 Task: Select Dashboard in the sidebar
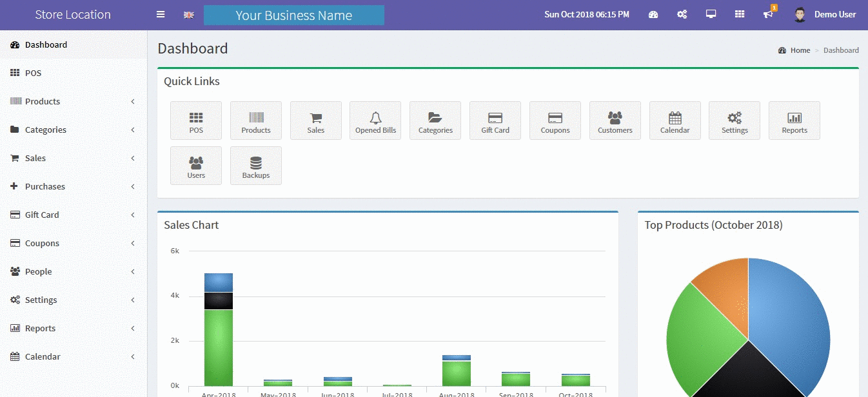point(74,44)
